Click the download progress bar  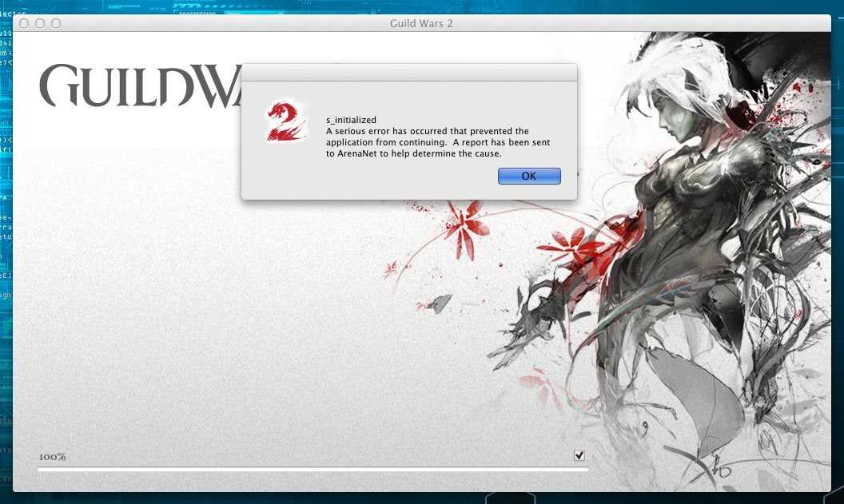coord(313,470)
